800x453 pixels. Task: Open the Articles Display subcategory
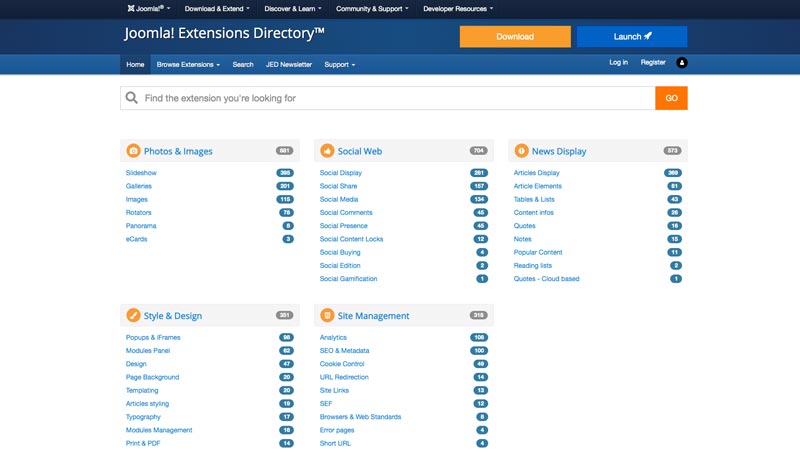(x=537, y=173)
